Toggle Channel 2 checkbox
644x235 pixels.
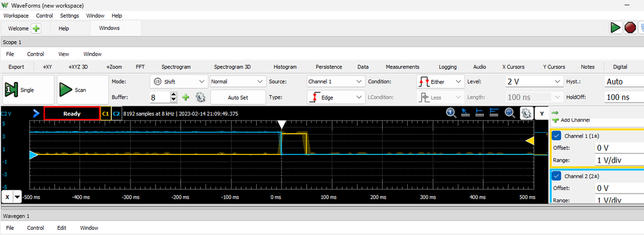556,176
